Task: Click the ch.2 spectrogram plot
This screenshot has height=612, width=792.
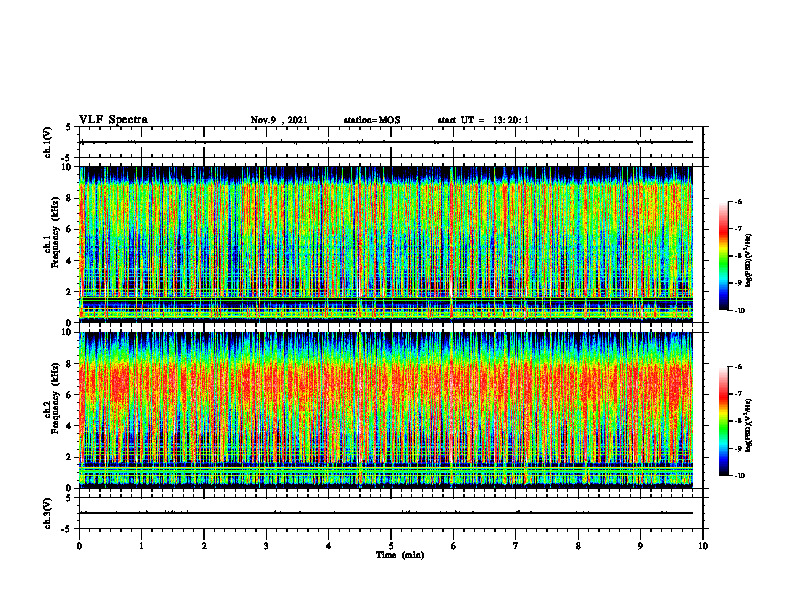Action: pyautogui.click(x=386, y=410)
